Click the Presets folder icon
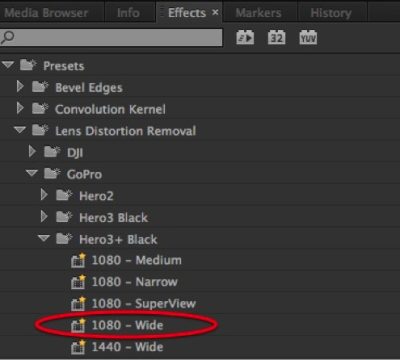 (x=28, y=65)
